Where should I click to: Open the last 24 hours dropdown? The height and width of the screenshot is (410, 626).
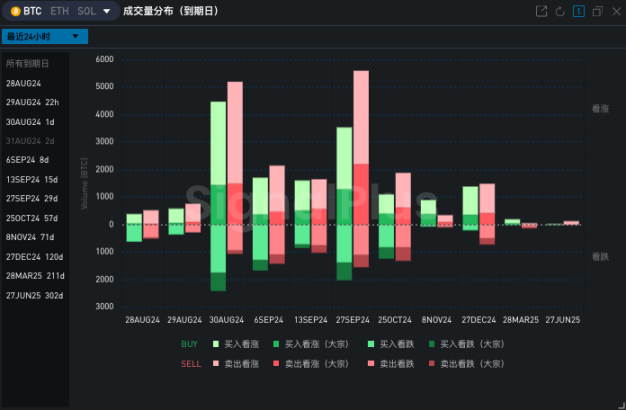(45, 36)
